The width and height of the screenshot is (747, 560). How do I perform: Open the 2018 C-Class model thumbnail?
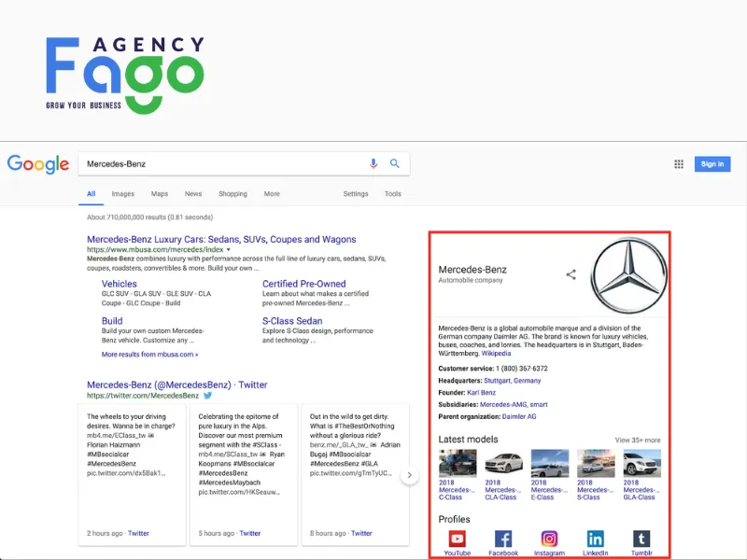click(x=458, y=463)
